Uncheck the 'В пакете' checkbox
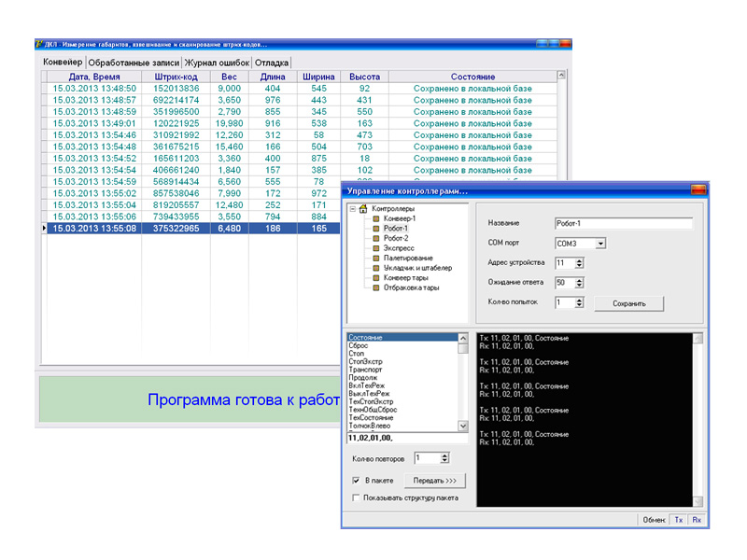The width and height of the screenshot is (747, 560). (x=356, y=481)
